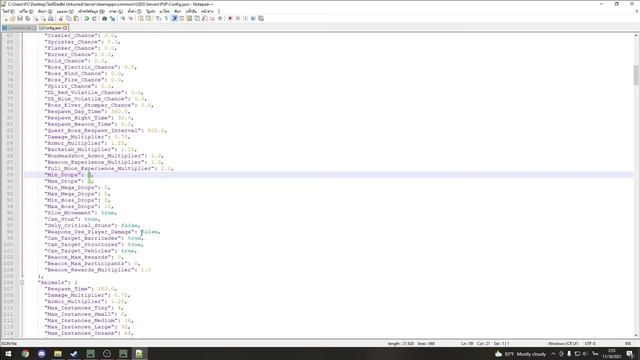The image size is (640, 360).
Task: Open Discord from the taskbar
Action: pyautogui.click(x=42, y=354)
